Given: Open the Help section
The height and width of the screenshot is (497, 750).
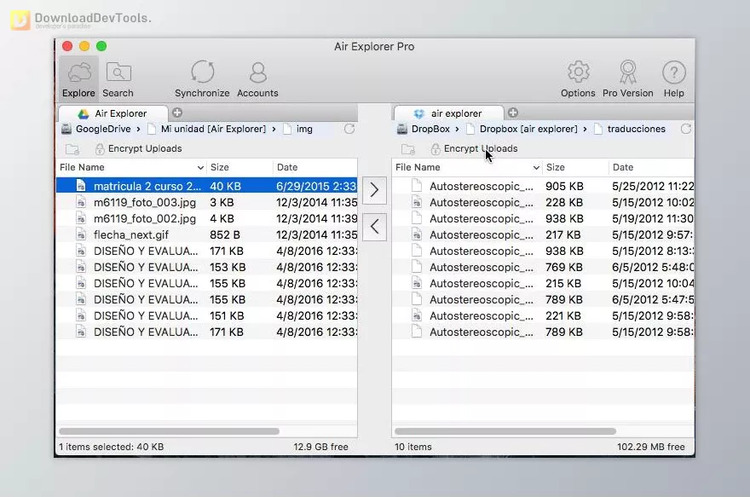Looking at the screenshot, I should point(673,79).
